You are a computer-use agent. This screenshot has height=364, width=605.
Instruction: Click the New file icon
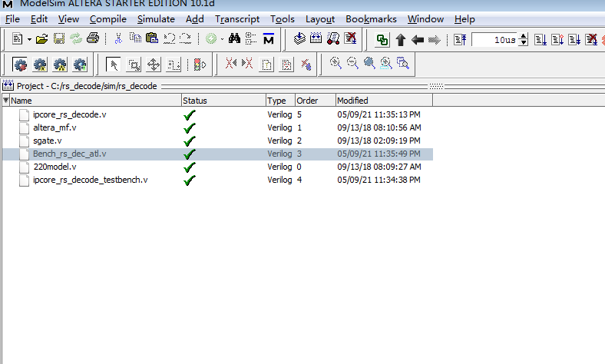pos(18,38)
